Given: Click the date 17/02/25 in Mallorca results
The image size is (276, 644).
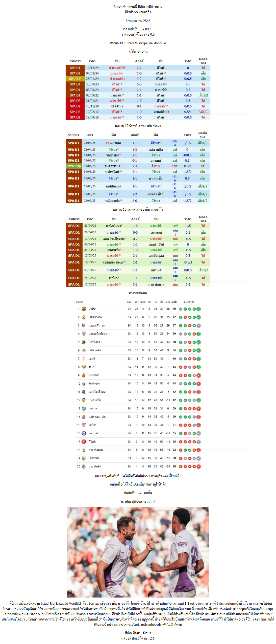Looking at the screenshot, I should pyautogui.click(x=90, y=285).
